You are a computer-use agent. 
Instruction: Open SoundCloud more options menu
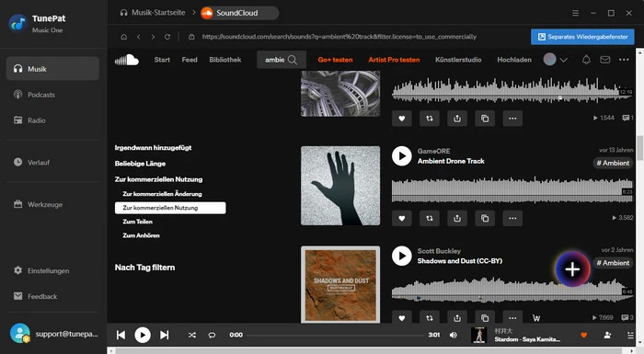624,60
